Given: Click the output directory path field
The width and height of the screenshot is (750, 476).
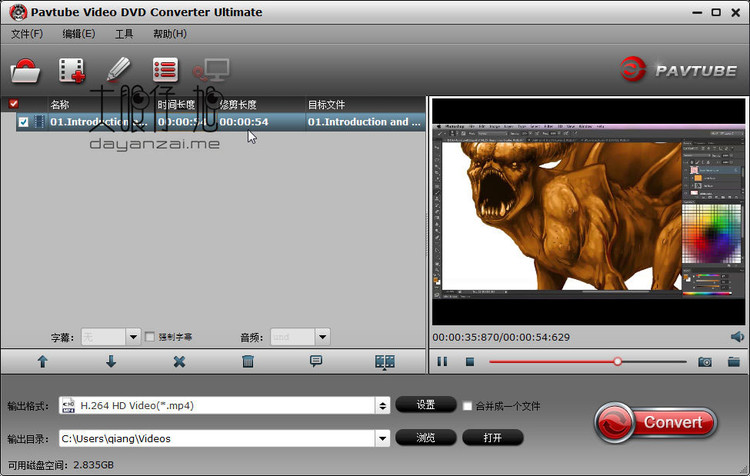Looking at the screenshot, I should coord(218,438).
